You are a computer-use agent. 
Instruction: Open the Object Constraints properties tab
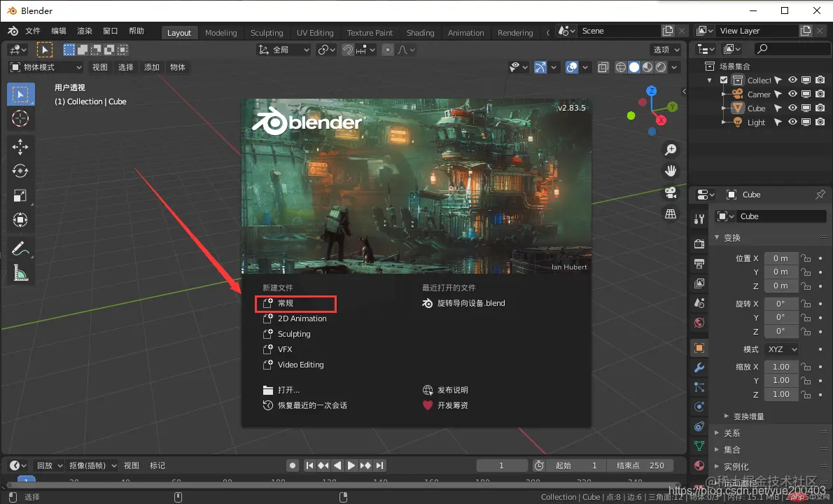click(699, 426)
